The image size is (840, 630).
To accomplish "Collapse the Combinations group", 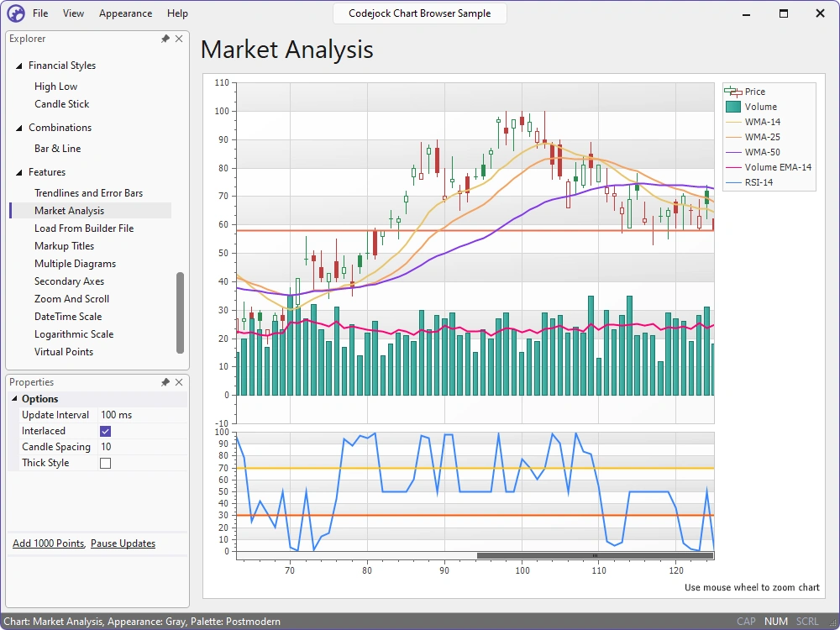I will pos(19,128).
